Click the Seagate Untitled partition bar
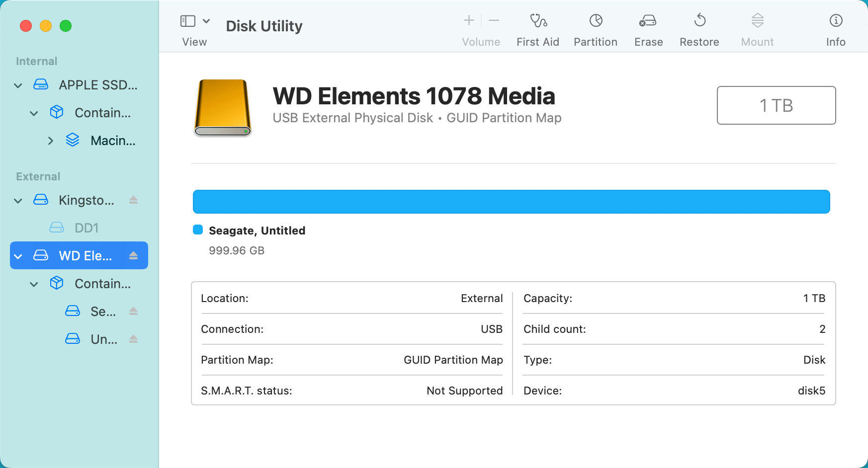 click(511, 201)
